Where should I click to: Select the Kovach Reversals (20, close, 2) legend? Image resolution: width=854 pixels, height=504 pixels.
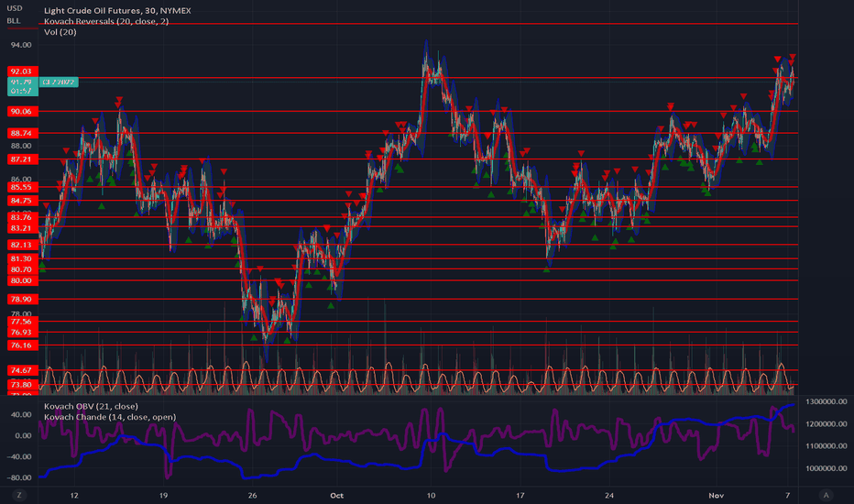click(106, 21)
